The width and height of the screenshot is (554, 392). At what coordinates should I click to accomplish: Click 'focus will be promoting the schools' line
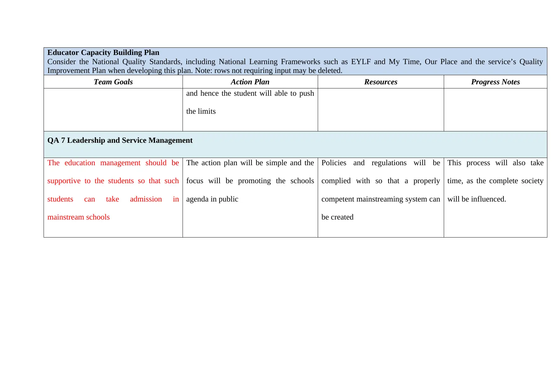coord(250,181)
